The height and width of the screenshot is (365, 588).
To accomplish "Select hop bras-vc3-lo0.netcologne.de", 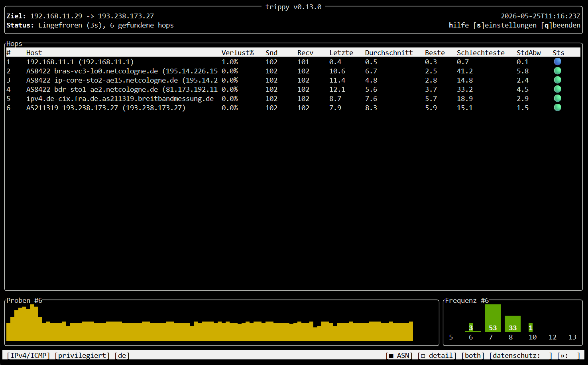I will click(293, 71).
